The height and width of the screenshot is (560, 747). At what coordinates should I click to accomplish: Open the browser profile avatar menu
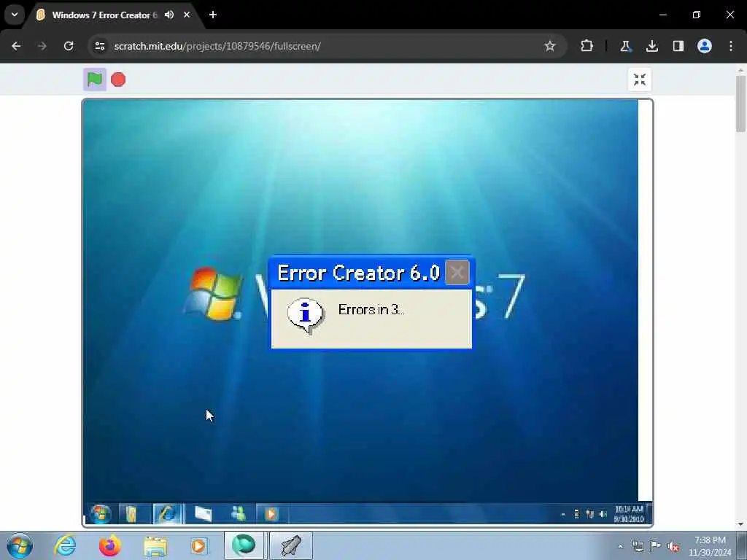pyautogui.click(x=705, y=46)
